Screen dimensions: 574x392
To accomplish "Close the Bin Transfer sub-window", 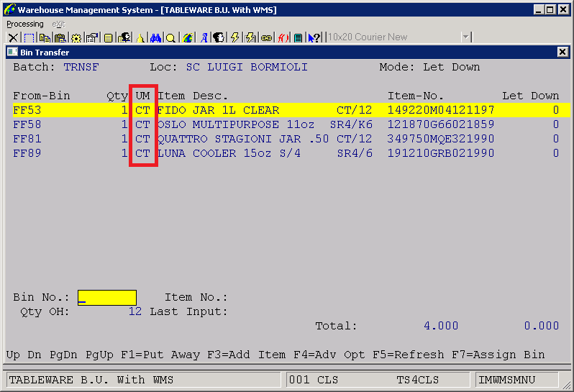I will point(562,52).
